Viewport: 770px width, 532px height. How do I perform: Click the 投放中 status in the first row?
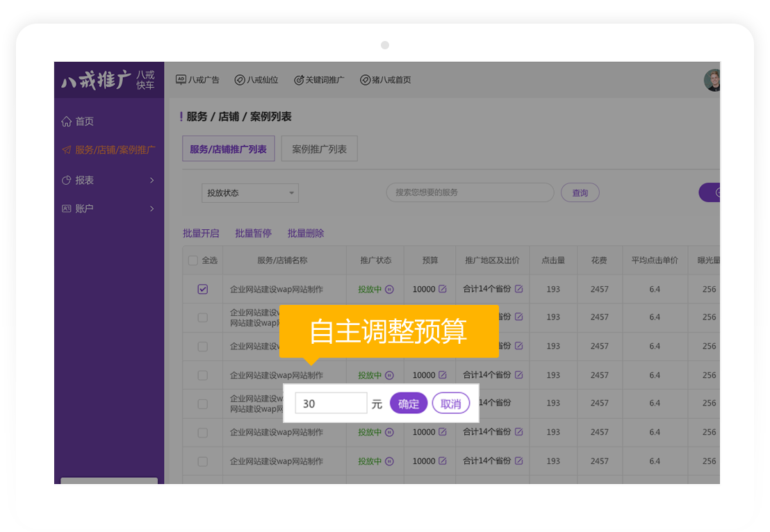pyautogui.click(x=370, y=290)
